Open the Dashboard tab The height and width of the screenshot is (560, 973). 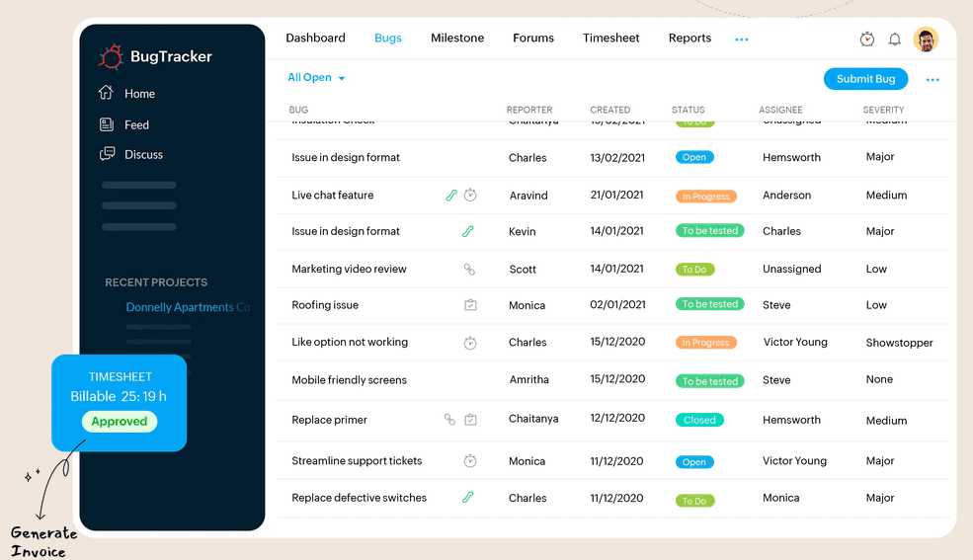point(315,38)
